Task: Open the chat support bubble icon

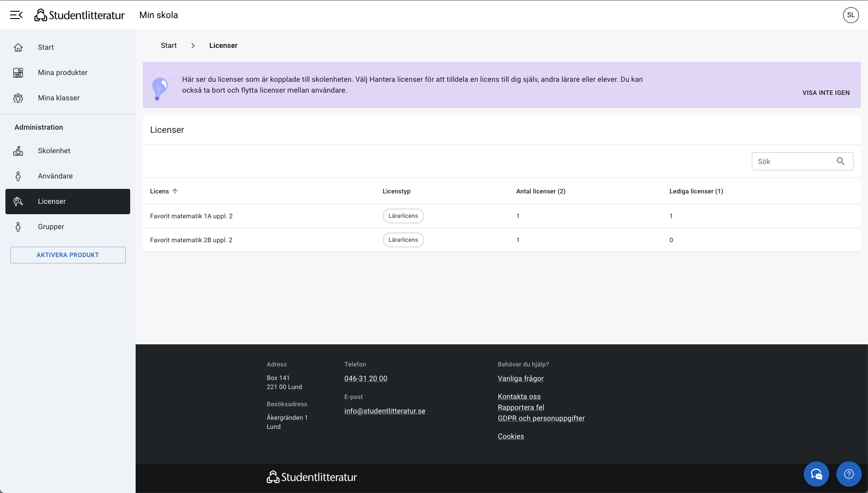Action: point(816,474)
